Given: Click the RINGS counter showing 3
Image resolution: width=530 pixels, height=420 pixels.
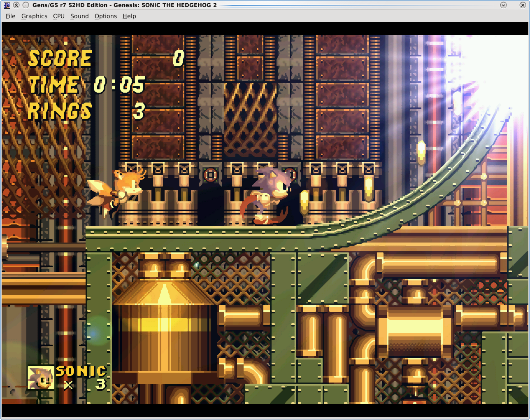Looking at the screenshot, I should [86, 111].
